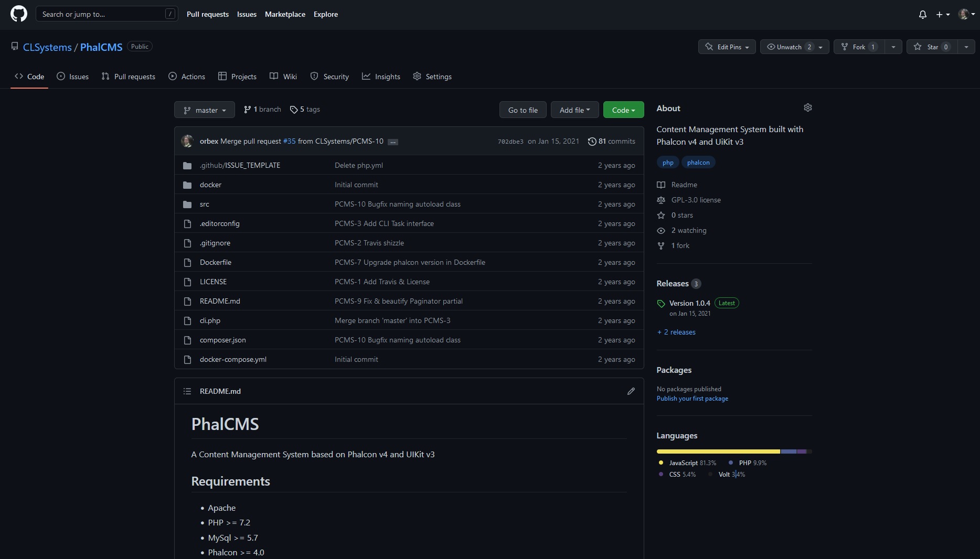Open the About settings gear

pyautogui.click(x=808, y=107)
